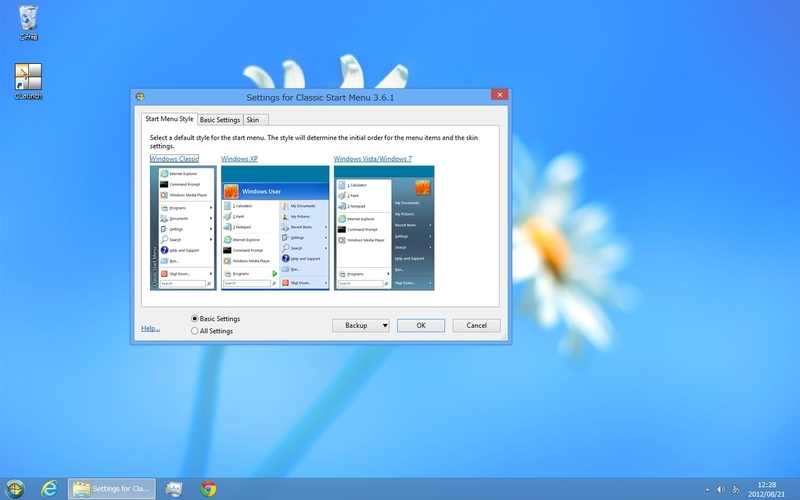Open the monitor app icon beside Chrome
Screen dimensions: 800x500
click(x=174, y=489)
